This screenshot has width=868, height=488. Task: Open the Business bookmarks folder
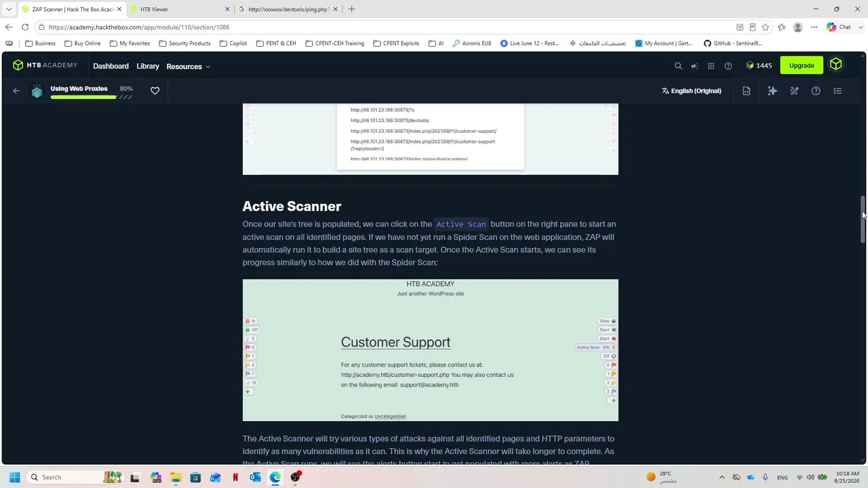(40, 43)
